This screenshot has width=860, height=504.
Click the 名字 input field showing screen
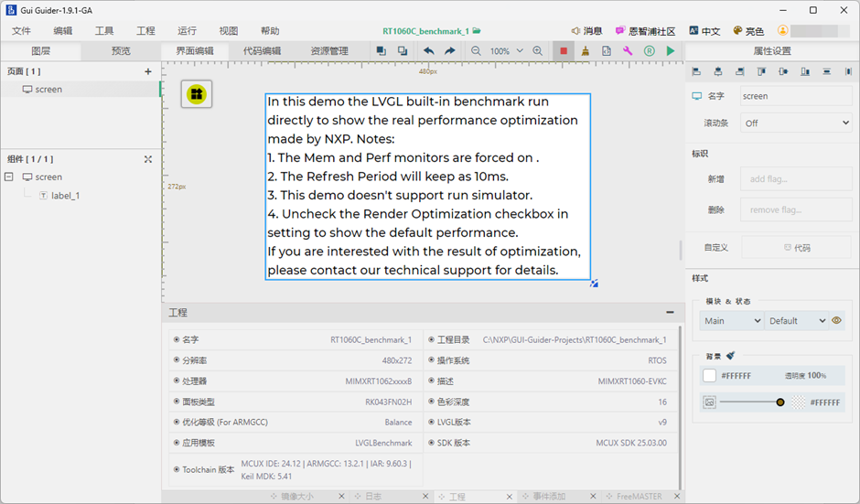pos(796,96)
